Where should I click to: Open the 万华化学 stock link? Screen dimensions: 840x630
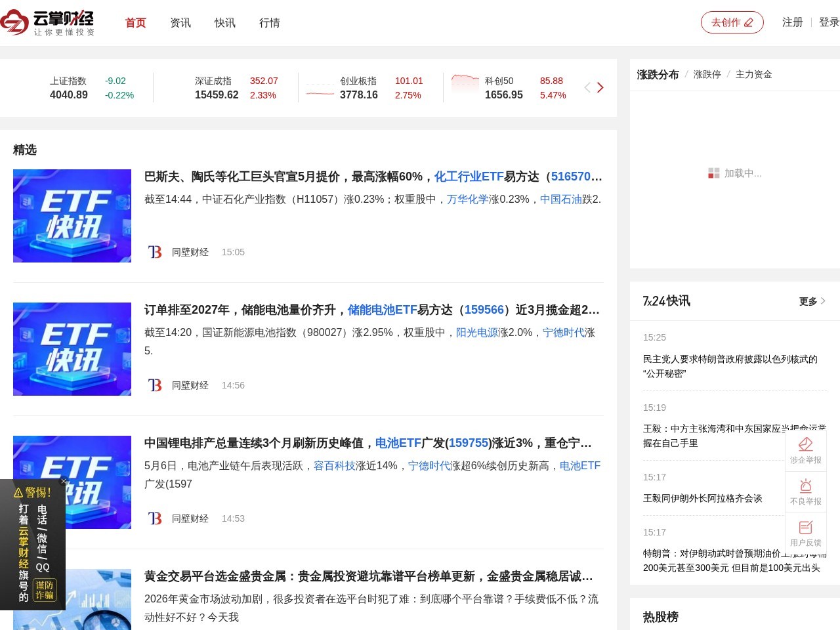468,199
